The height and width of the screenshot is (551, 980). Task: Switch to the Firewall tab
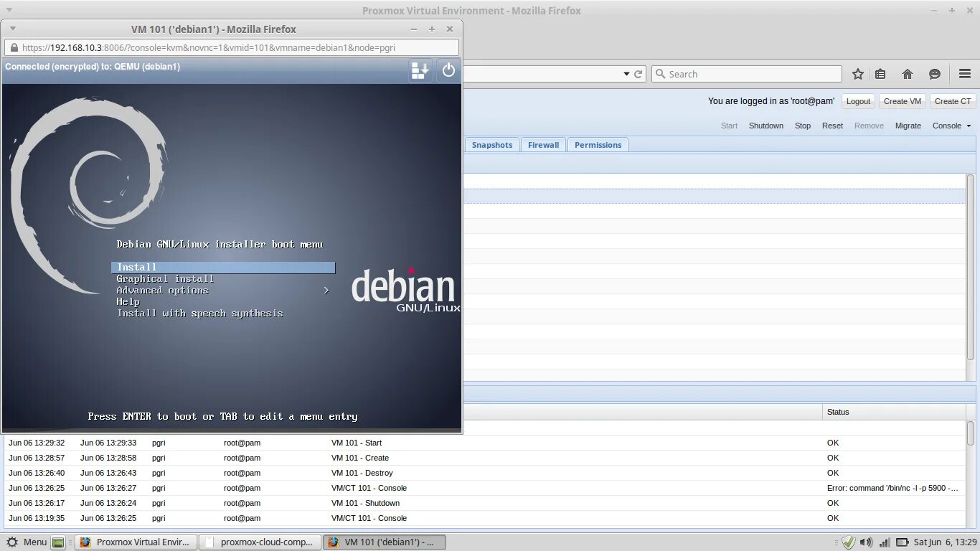tap(543, 145)
